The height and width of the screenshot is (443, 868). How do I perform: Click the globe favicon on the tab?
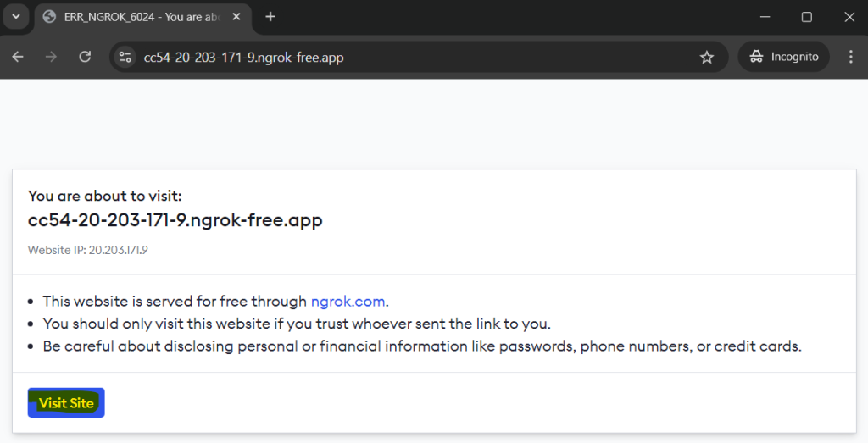[x=49, y=17]
